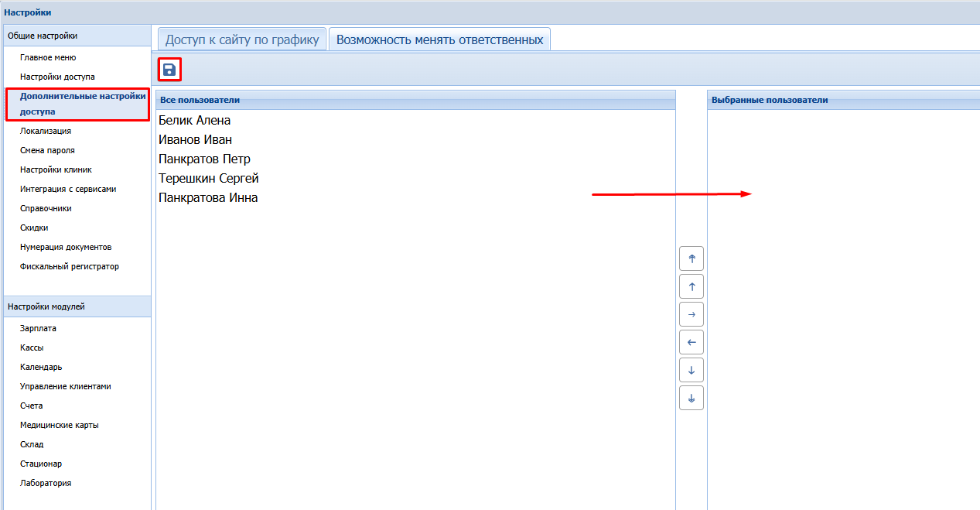Click the single move-down arrow button
This screenshot has width=980, height=510.
tap(691, 370)
